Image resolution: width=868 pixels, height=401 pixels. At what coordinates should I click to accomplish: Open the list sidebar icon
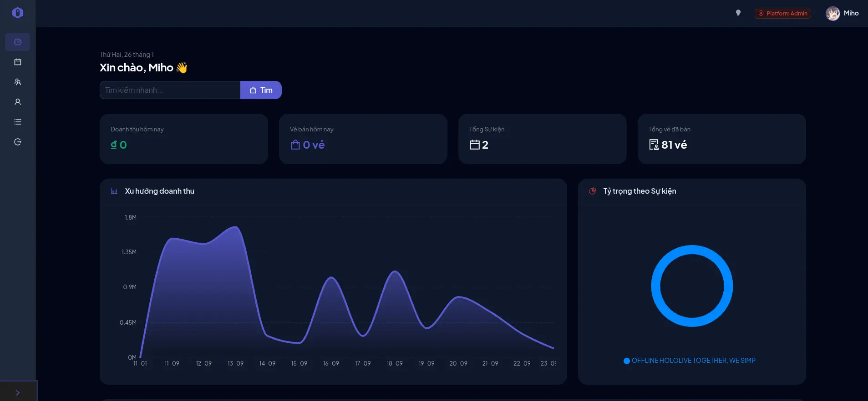pyautogui.click(x=18, y=122)
